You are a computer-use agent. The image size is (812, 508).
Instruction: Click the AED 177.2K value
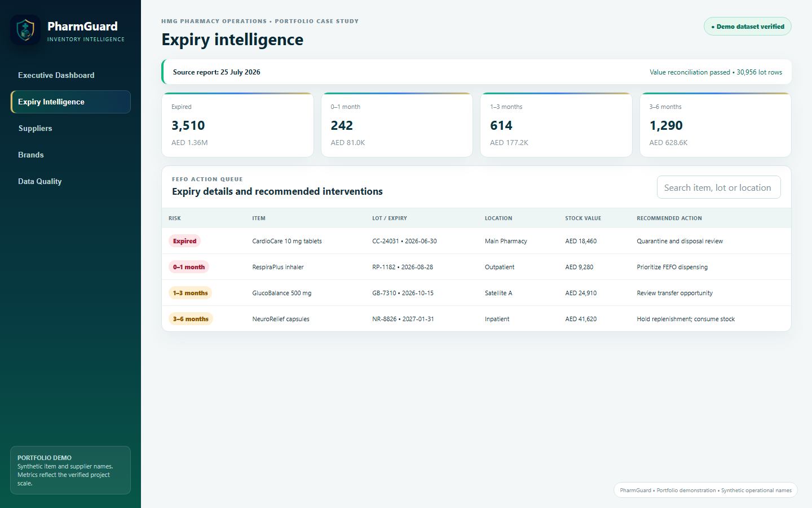[509, 143]
